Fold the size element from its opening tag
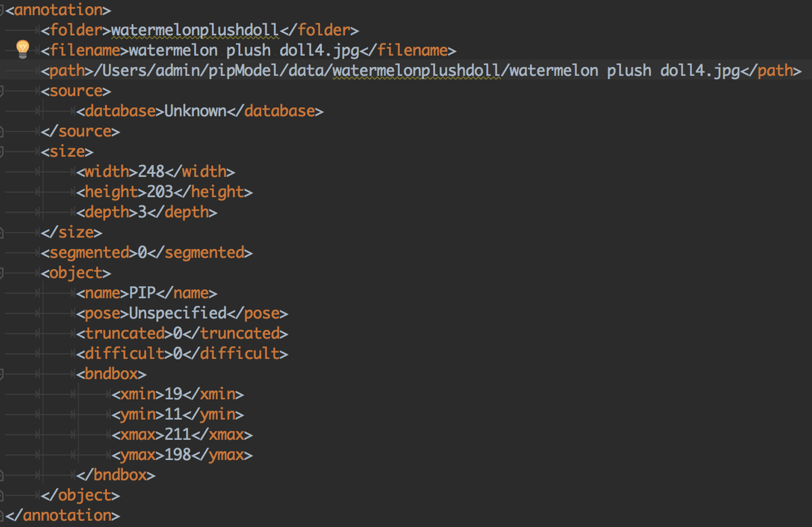This screenshot has height=527, width=812. (2, 152)
